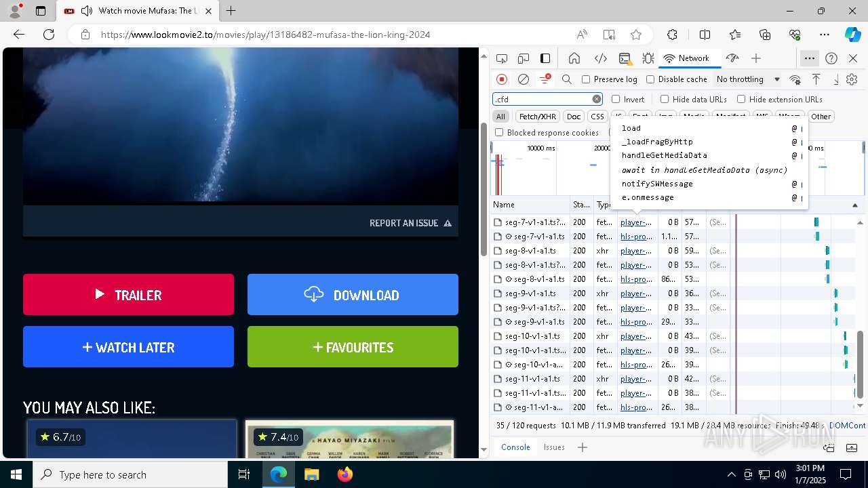Click the page refresh icon in Edge
868x488 pixels.
pyautogui.click(x=49, y=35)
